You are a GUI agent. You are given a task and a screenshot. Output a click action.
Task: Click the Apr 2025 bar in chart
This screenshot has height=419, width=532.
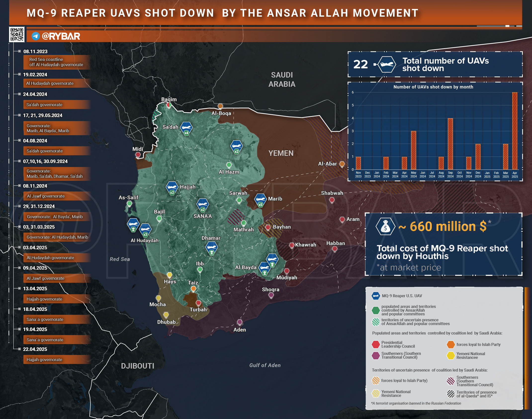click(515, 131)
